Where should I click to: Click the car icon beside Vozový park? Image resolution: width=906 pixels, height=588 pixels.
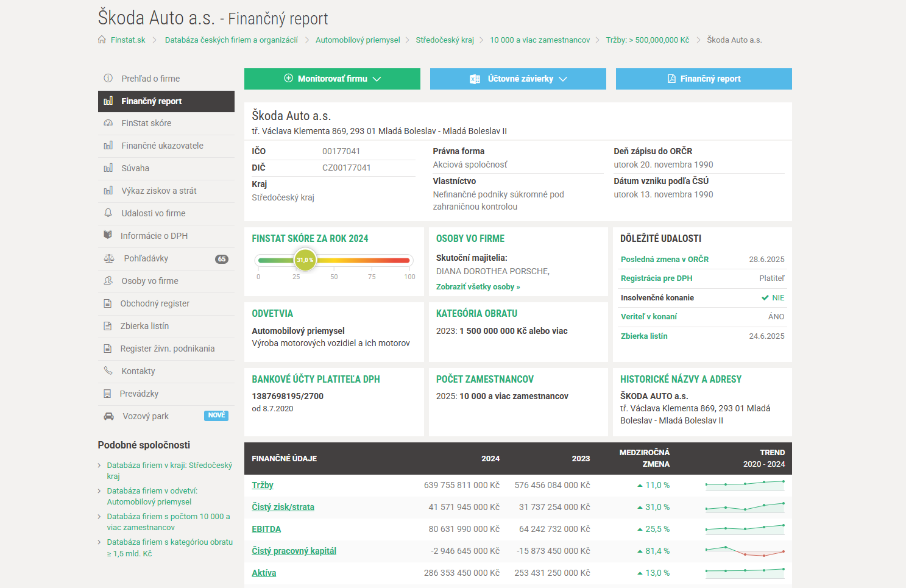tap(109, 416)
